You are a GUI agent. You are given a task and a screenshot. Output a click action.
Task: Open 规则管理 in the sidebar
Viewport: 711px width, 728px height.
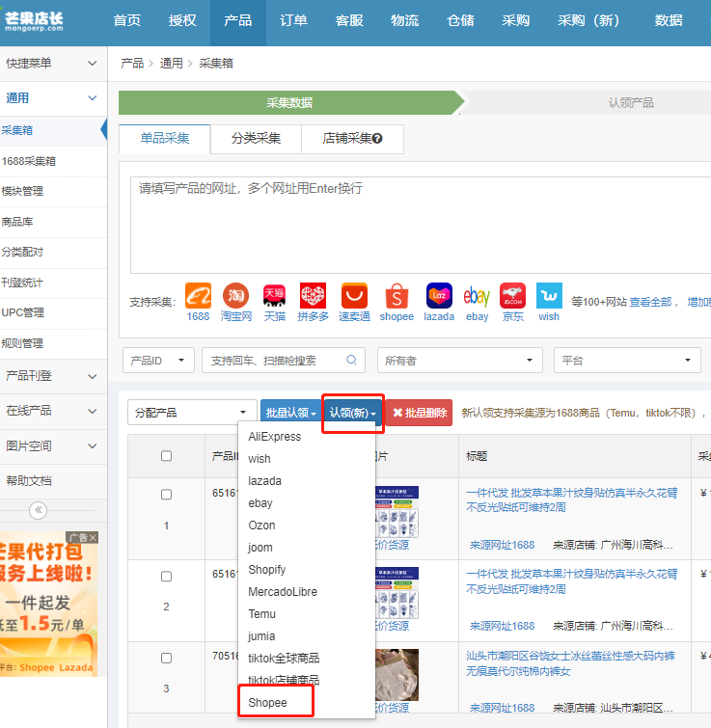(x=53, y=343)
